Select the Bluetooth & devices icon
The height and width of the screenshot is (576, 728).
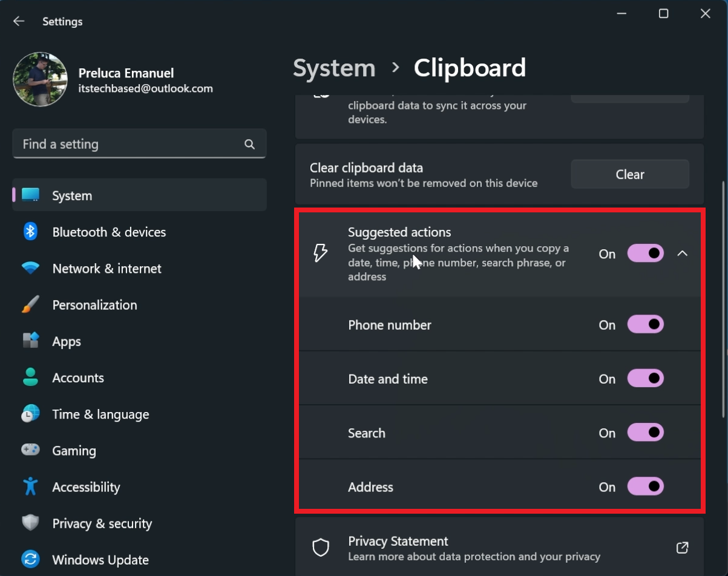point(30,232)
